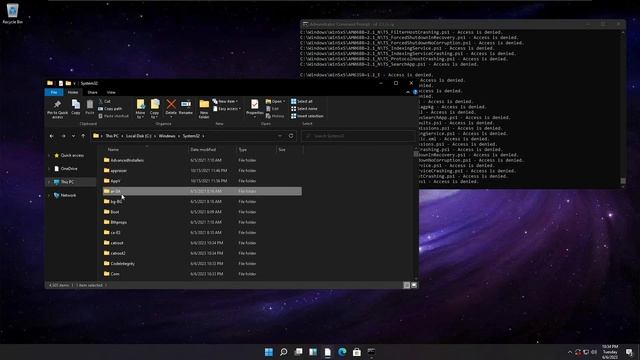The height and width of the screenshot is (360, 640).
Task: Open the Move to dropdown
Action: 140,109
